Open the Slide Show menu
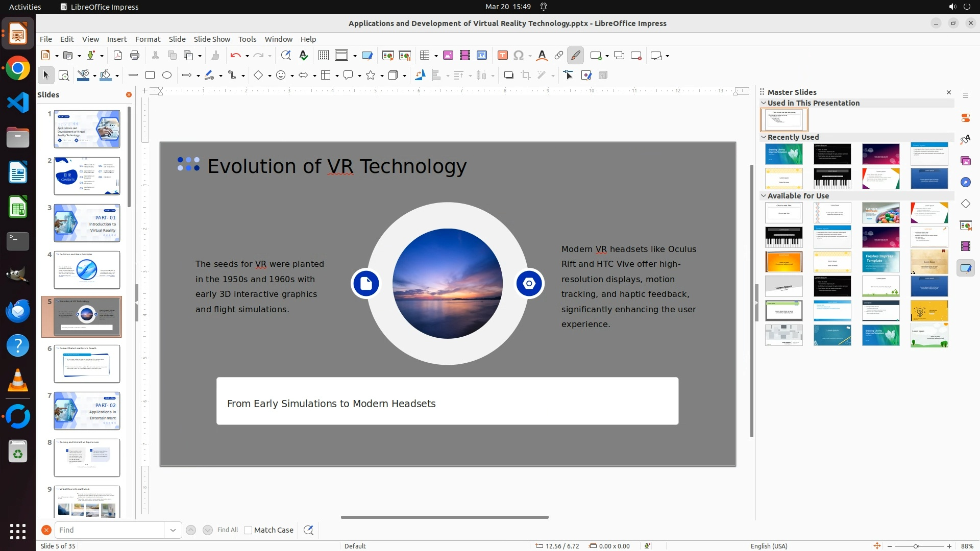 point(211,39)
